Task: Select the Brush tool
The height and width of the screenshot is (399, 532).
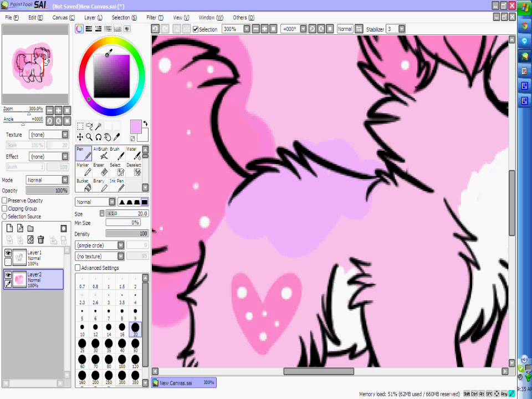Action: 117,154
